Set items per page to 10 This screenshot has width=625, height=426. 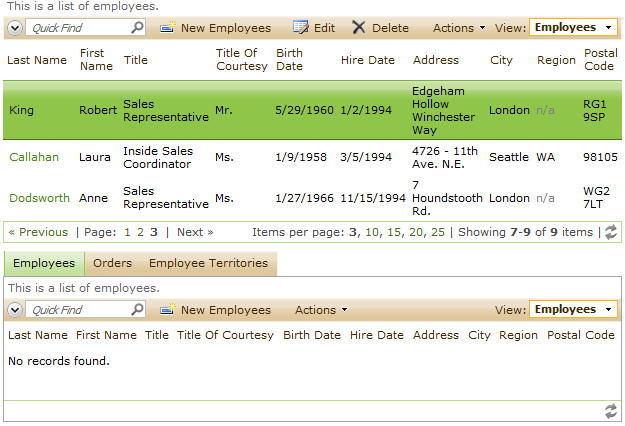(x=372, y=232)
